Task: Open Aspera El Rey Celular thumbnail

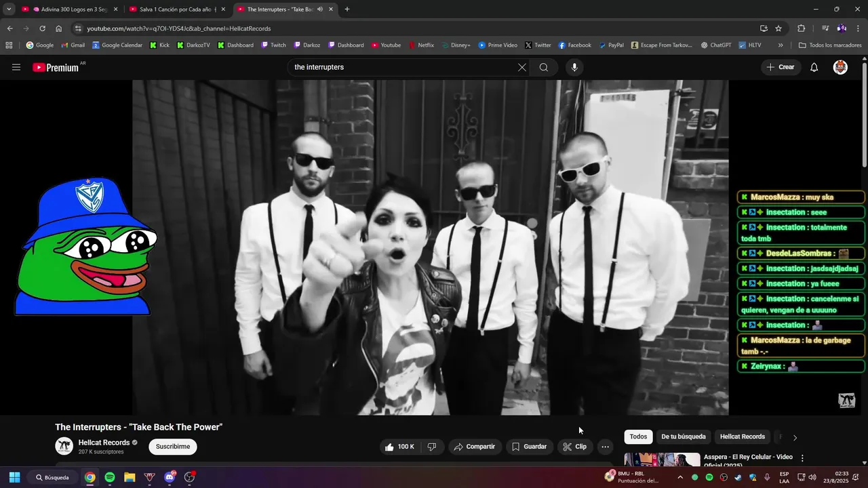Action: (662, 460)
